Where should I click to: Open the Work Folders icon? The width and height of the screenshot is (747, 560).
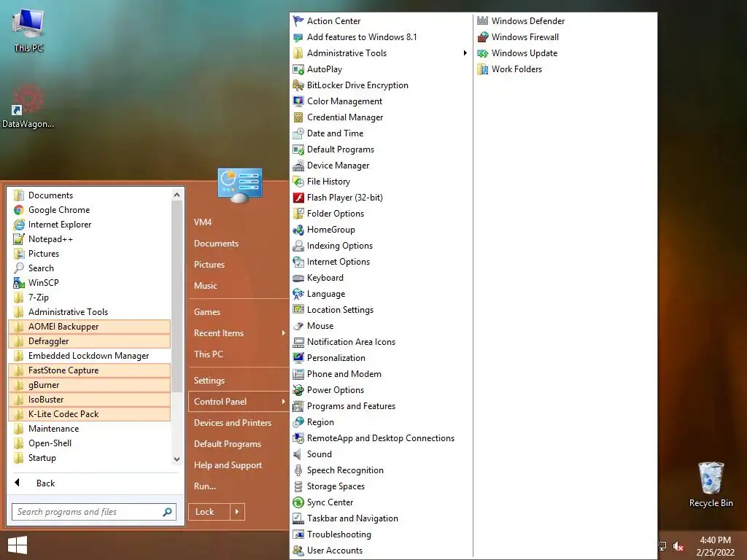483,69
